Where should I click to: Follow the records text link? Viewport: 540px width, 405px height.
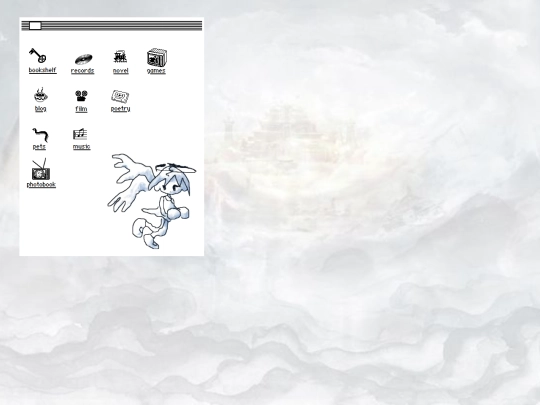click(x=82, y=71)
